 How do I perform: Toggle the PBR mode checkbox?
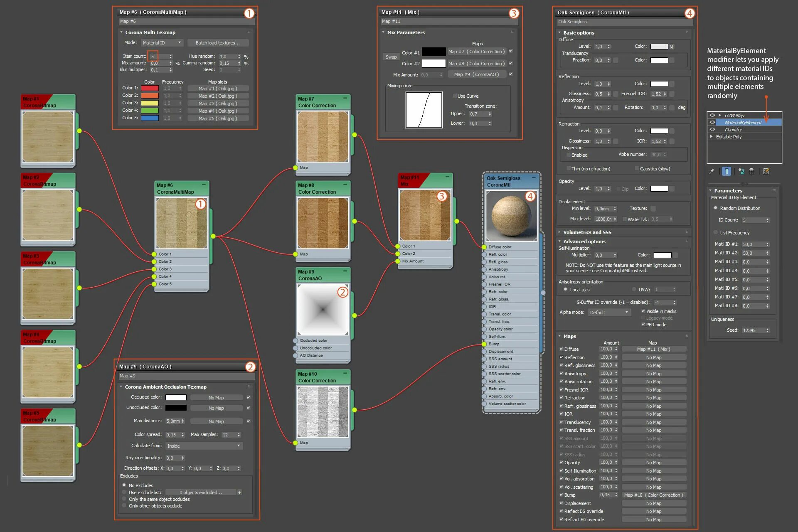(x=643, y=325)
